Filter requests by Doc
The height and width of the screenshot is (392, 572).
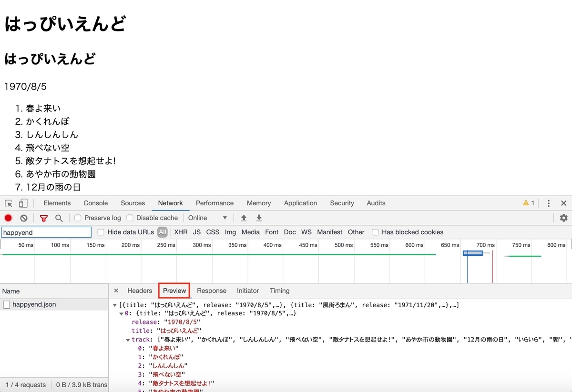[290, 232]
